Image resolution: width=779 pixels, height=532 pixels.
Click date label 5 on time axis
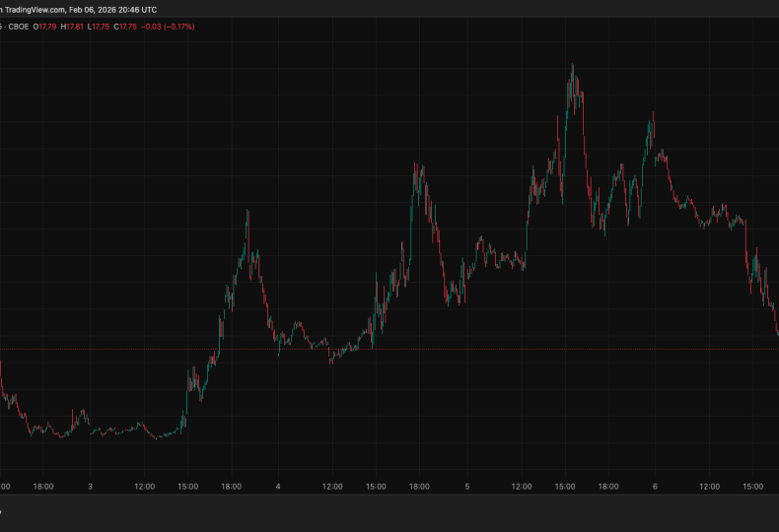(467, 486)
